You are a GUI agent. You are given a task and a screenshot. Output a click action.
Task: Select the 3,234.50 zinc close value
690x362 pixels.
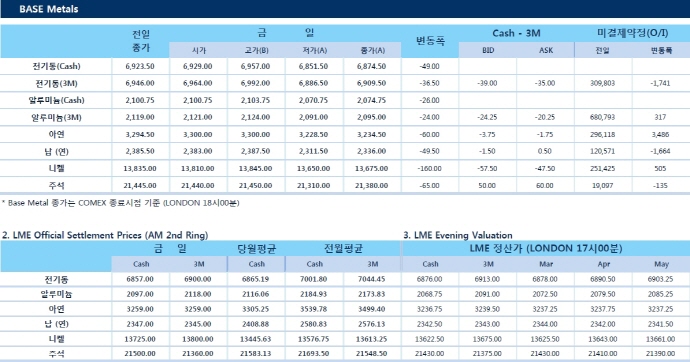(x=372, y=135)
